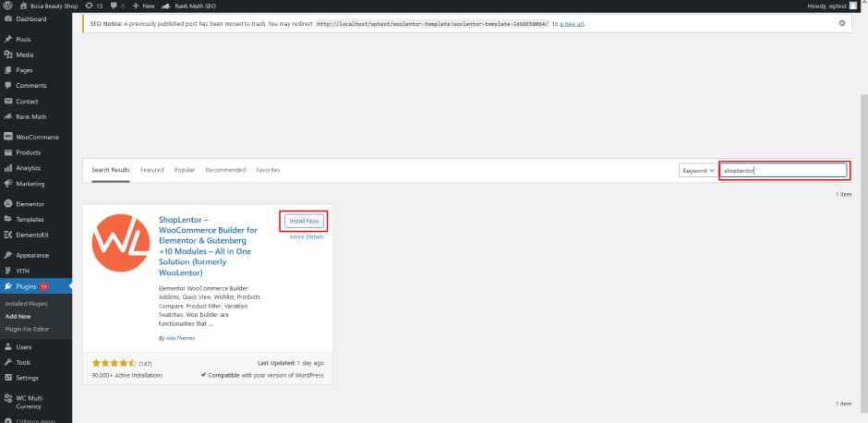
Task: Open the updates icon showing 13
Action: click(x=89, y=6)
